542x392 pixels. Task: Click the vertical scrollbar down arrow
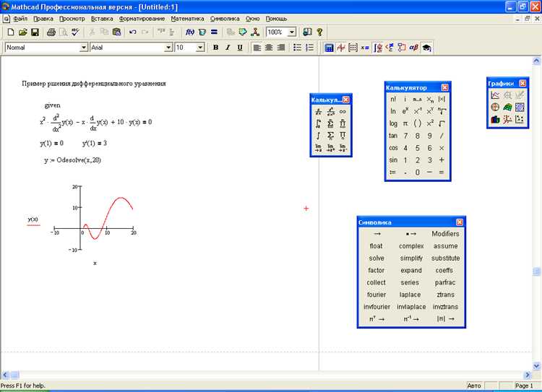click(x=536, y=365)
